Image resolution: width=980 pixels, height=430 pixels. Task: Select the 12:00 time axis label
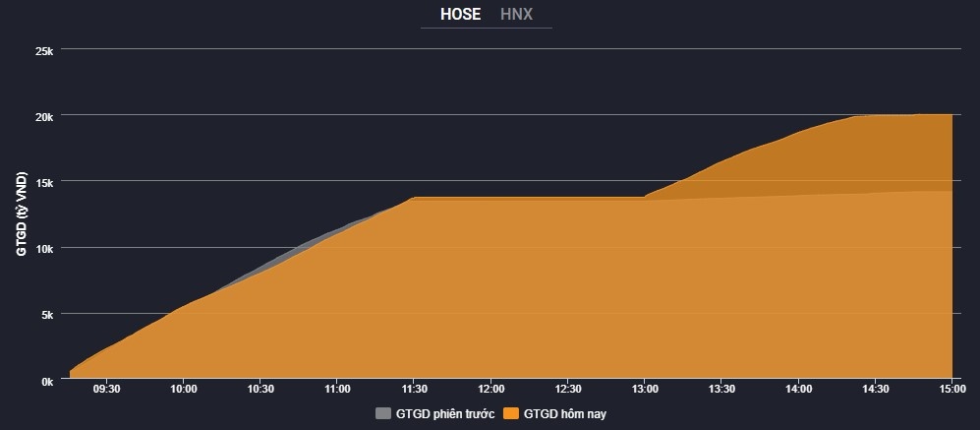point(490,390)
